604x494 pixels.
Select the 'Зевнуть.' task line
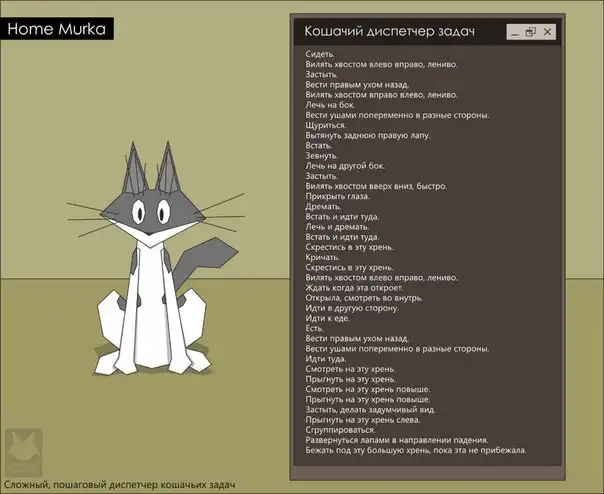click(x=324, y=155)
